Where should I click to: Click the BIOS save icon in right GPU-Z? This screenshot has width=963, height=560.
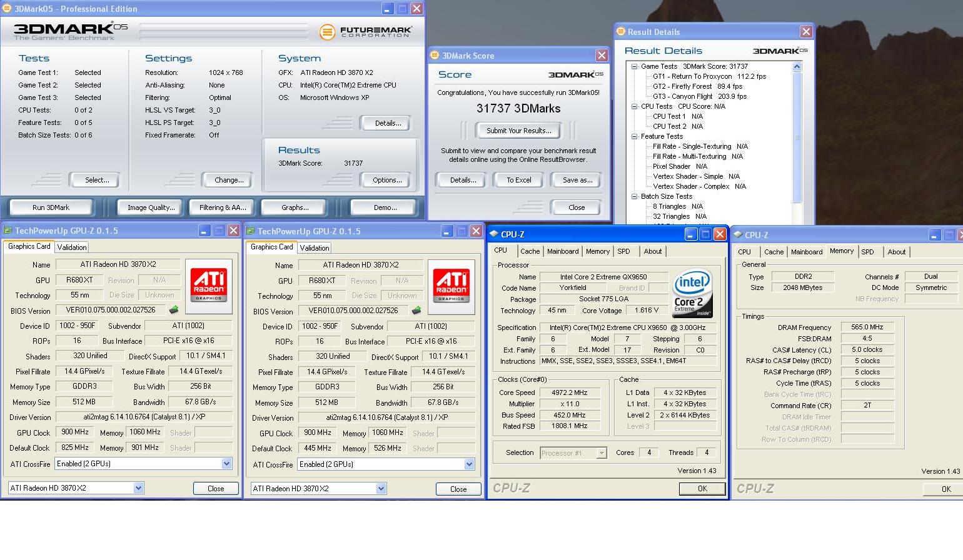[x=416, y=310]
